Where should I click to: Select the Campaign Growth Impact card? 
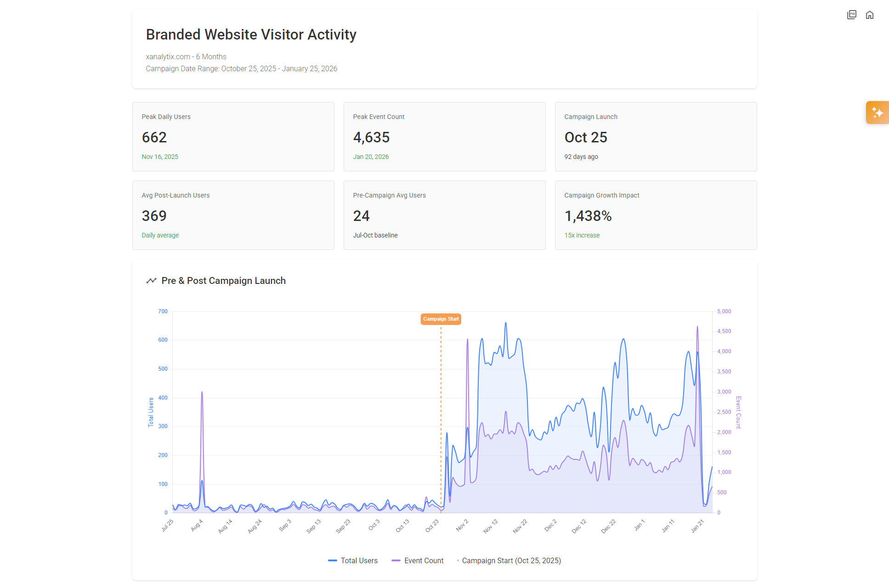click(656, 215)
